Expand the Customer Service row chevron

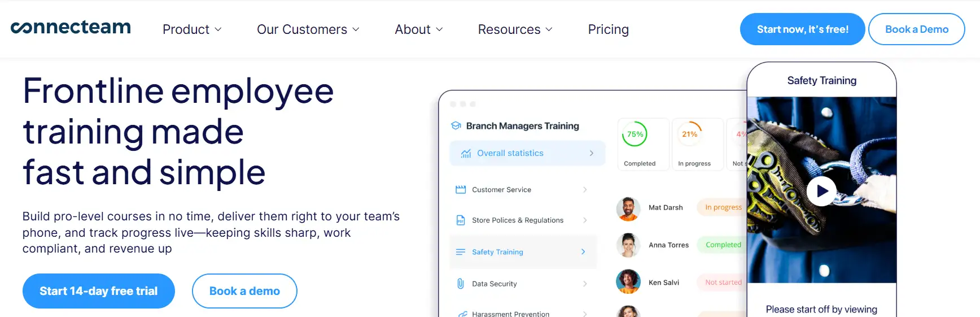(x=585, y=190)
